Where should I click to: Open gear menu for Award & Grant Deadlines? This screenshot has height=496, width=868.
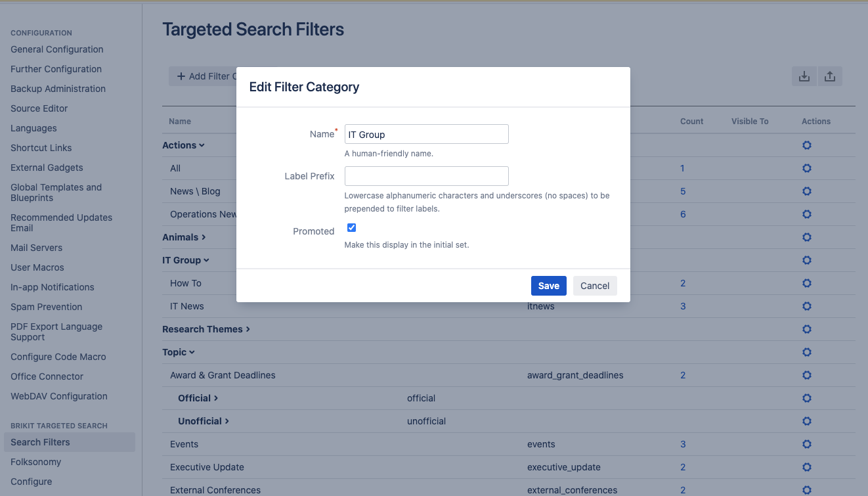[807, 375]
